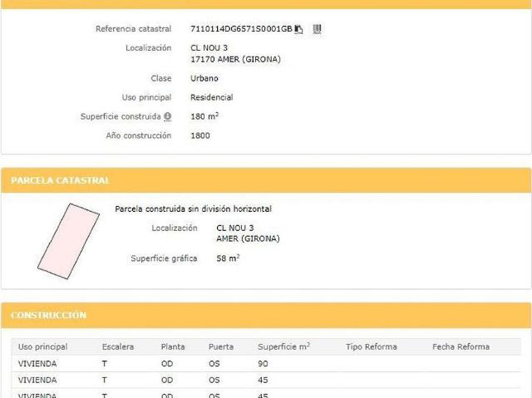This screenshot has height=398, width=532.
Task: Open the parcel shape thumbnail
Action: tap(68, 241)
